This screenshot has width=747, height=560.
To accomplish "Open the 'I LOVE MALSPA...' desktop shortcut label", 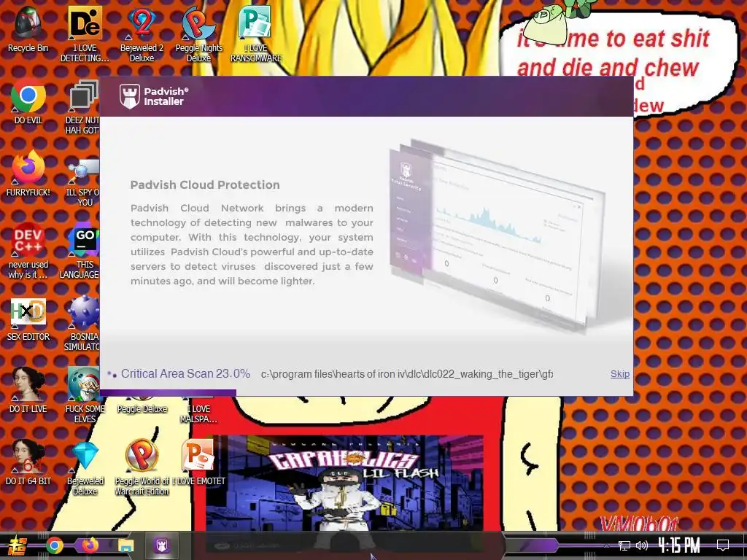I will tap(198, 414).
